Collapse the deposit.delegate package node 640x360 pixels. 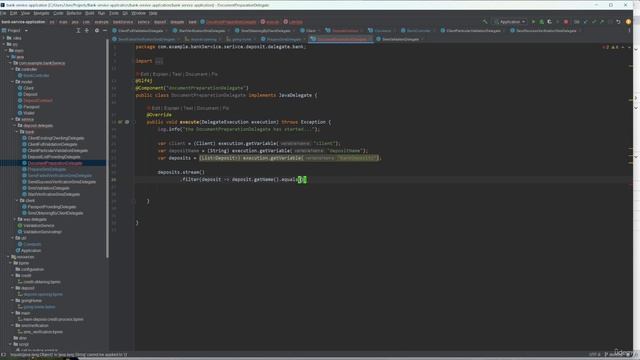15,125
